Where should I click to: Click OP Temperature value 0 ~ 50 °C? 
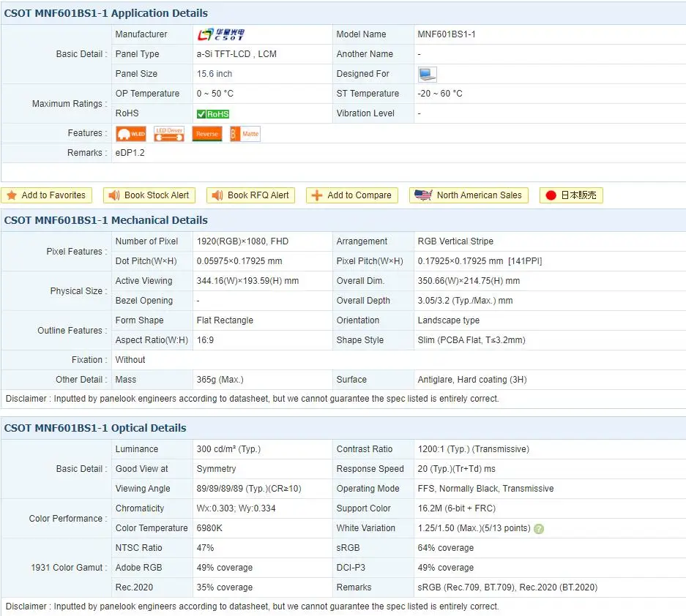coord(215,94)
